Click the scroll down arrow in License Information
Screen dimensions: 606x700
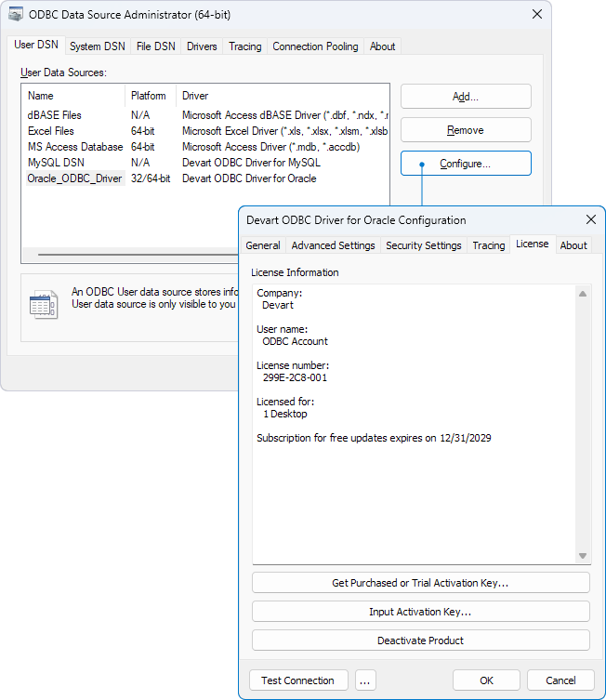(x=583, y=556)
